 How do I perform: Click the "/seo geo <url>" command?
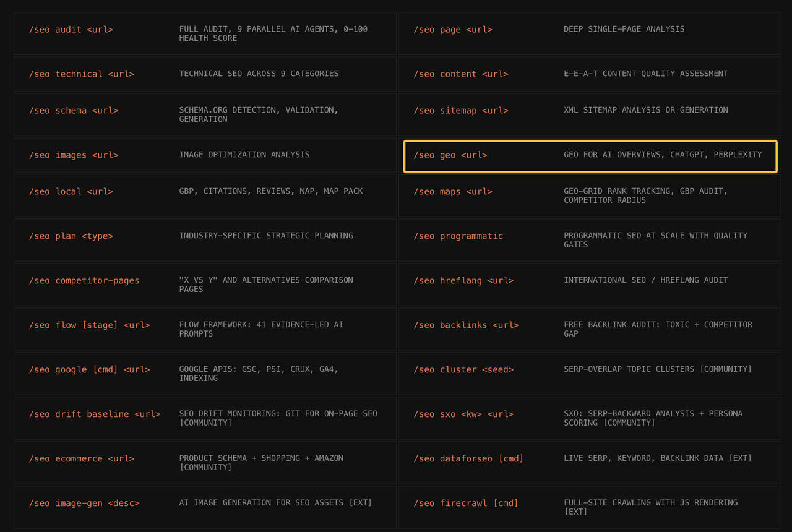click(450, 155)
